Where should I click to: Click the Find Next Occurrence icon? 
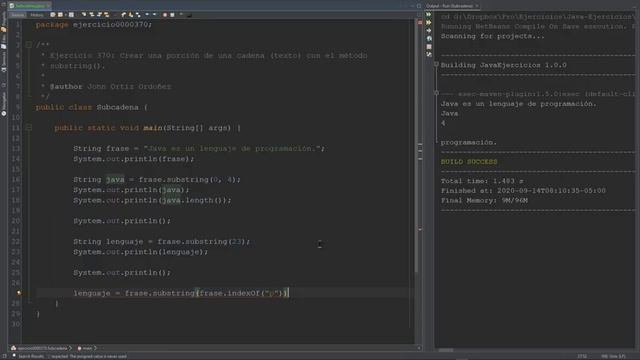point(99,15)
